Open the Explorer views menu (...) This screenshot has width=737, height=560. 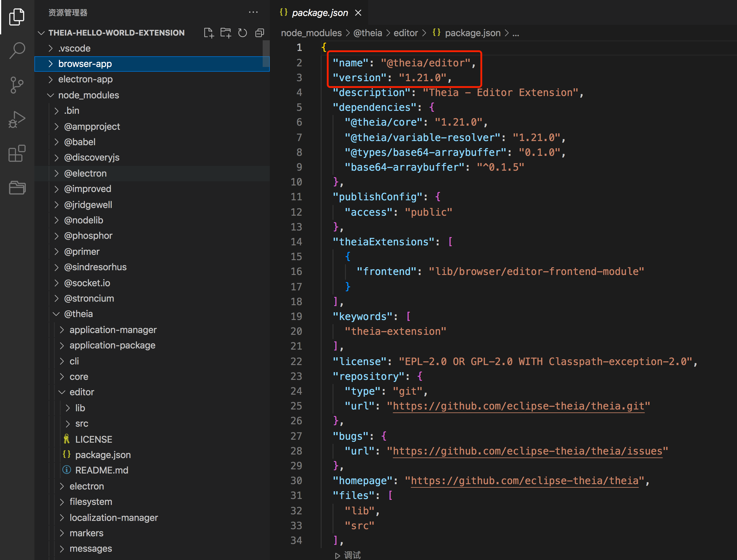click(253, 12)
